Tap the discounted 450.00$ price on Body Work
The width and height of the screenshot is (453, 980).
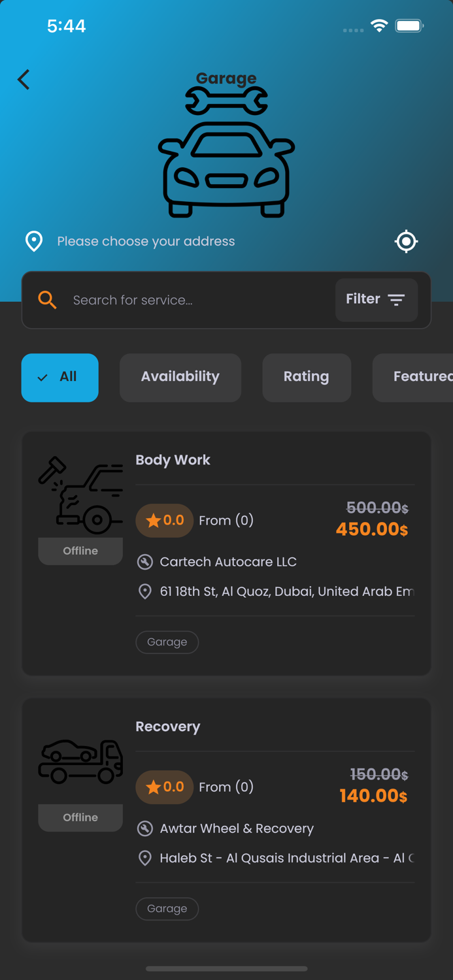coord(371,529)
